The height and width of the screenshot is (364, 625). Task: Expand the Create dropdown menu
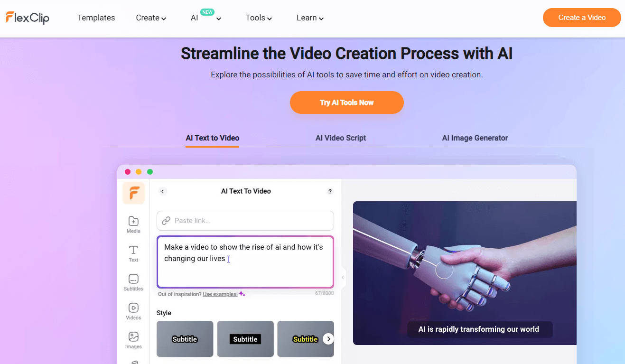click(x=151, y=18)
